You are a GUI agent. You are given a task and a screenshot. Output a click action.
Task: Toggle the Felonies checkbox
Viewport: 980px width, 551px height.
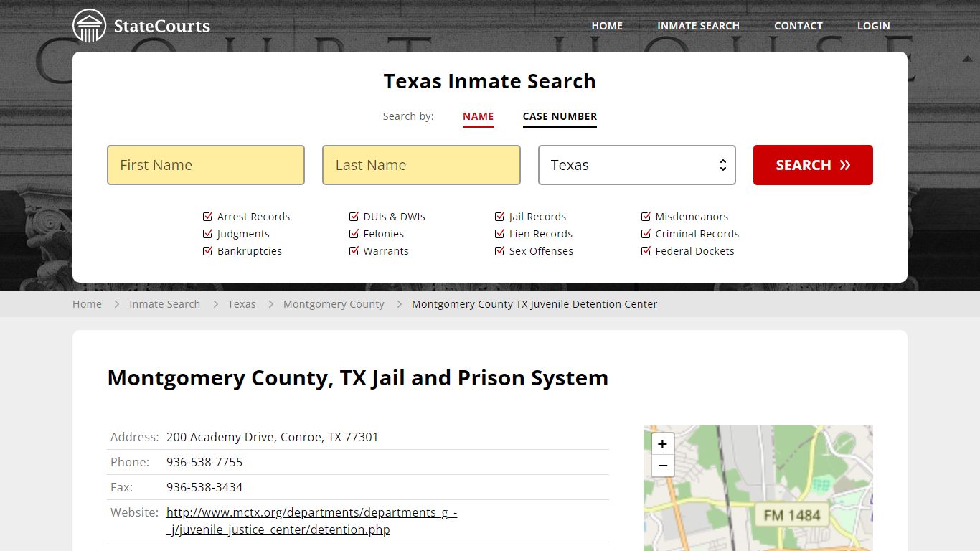[354, 234]
